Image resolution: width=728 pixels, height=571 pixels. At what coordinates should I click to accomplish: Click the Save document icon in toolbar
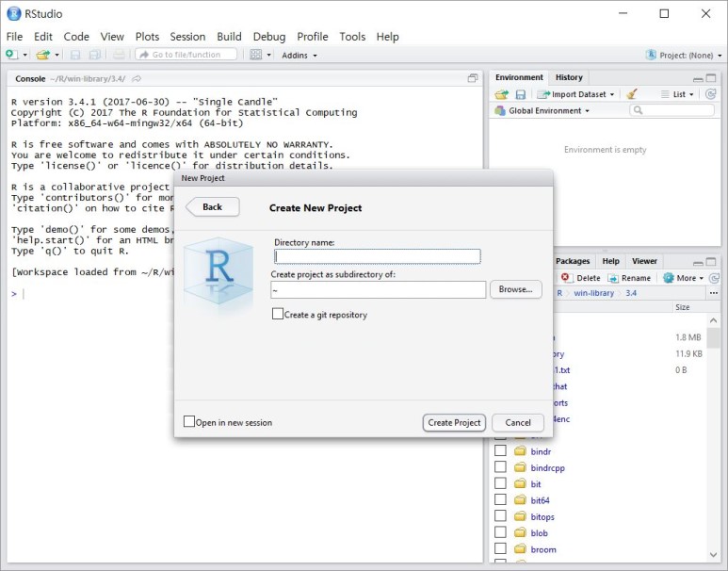click(74, 55)
